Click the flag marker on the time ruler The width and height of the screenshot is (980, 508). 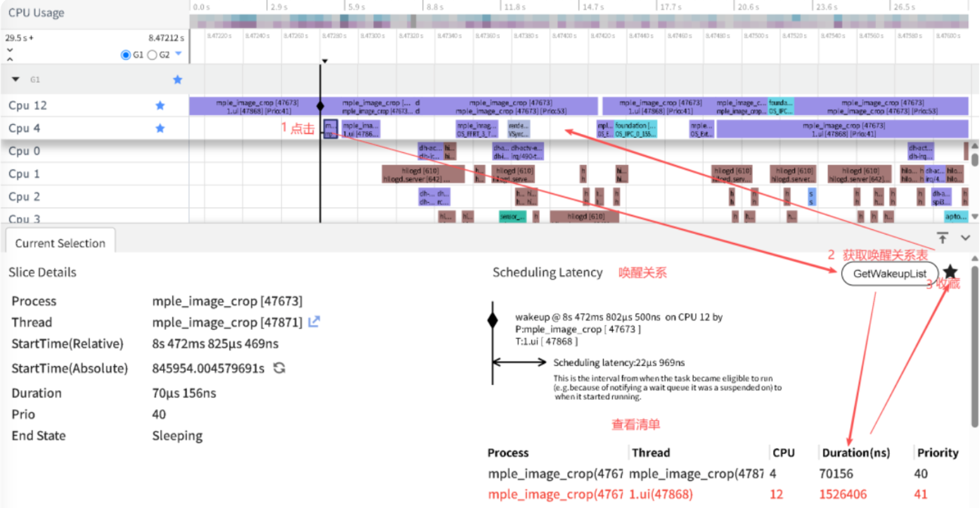[325, 61]
